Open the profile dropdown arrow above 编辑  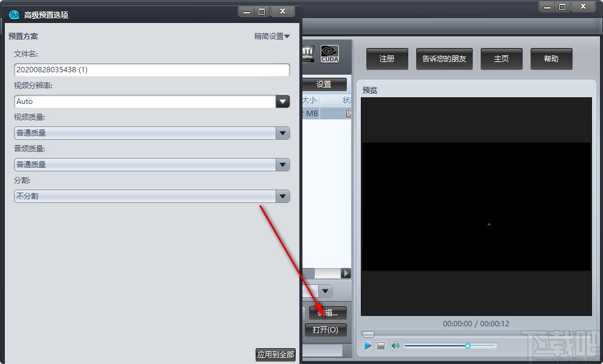tap(325, 291)
